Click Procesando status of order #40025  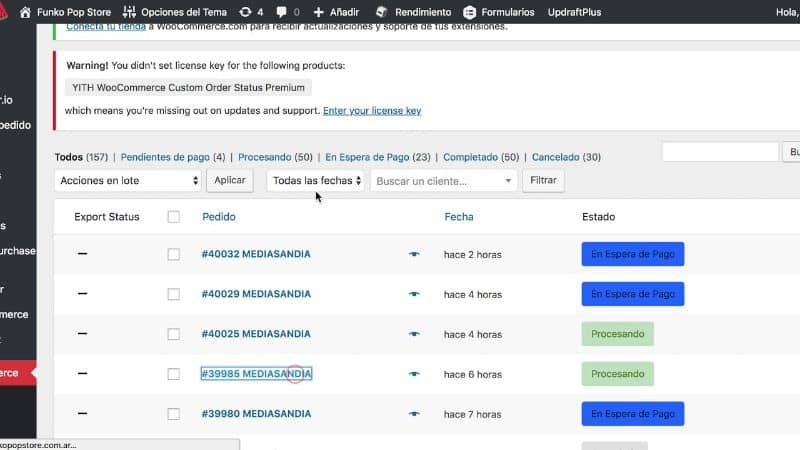617,334
